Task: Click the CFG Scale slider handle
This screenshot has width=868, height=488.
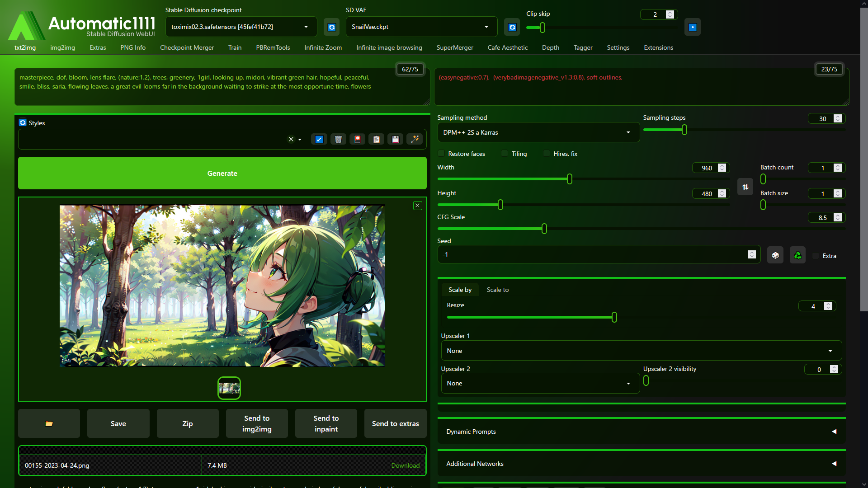Action: [544, 229]
